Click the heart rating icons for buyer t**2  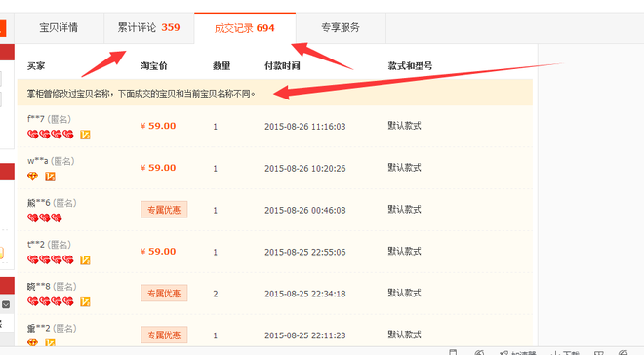(x=51, y=259)
